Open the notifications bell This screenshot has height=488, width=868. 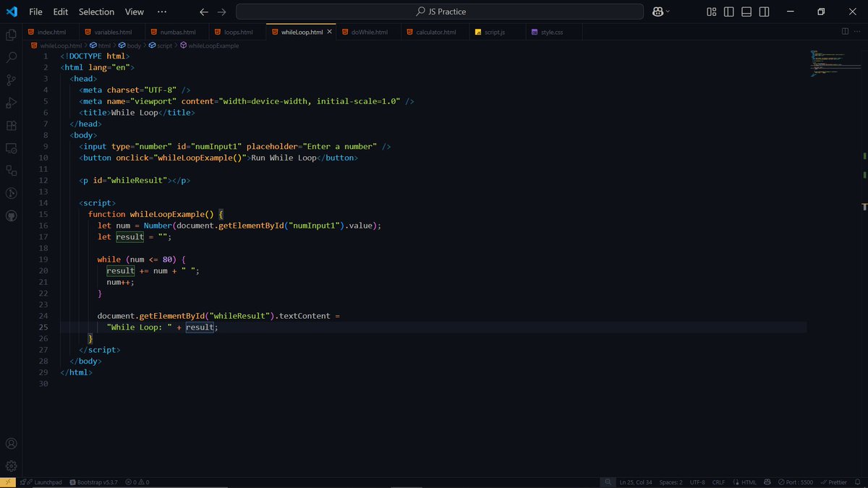pyautogui.click(x=859, y=482)
